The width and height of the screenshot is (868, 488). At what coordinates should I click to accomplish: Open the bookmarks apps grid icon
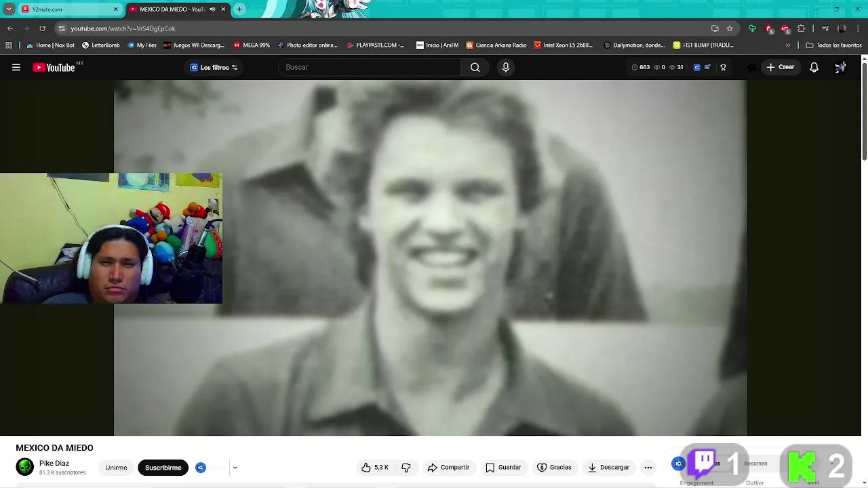[9, 45]
